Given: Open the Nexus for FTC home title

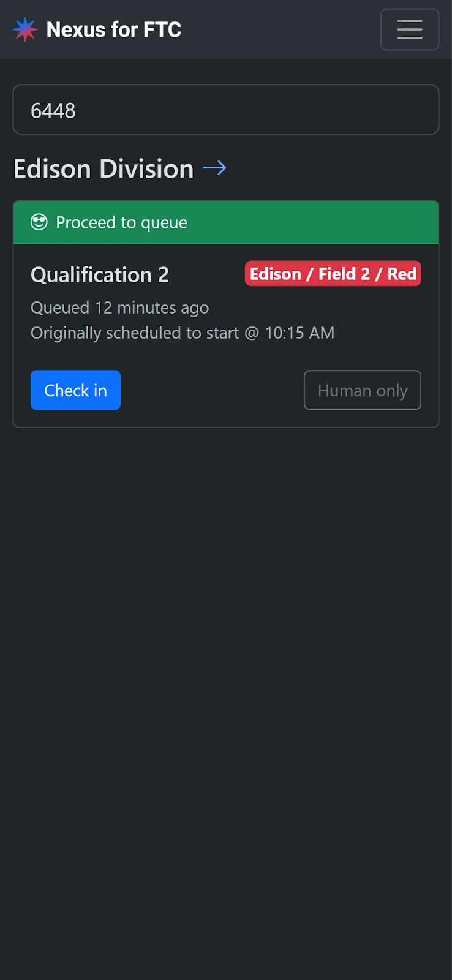Looking at the screenshot, I should coord(114,29).
